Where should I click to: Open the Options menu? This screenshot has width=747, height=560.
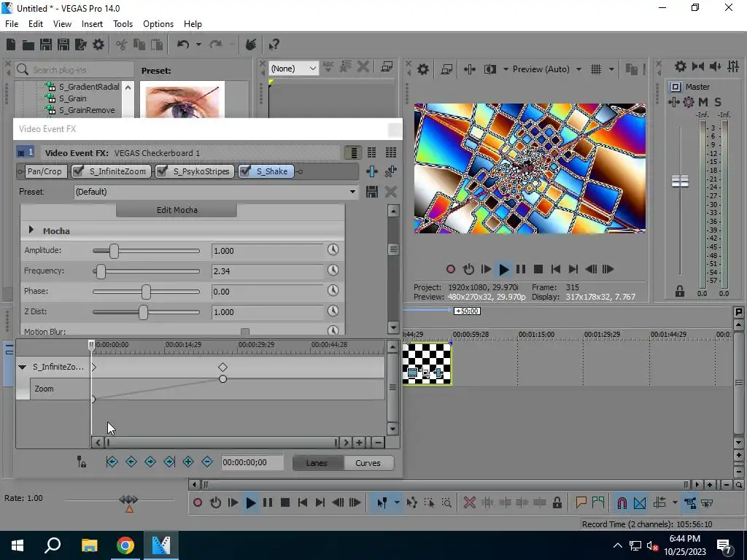tap(158, 24)
